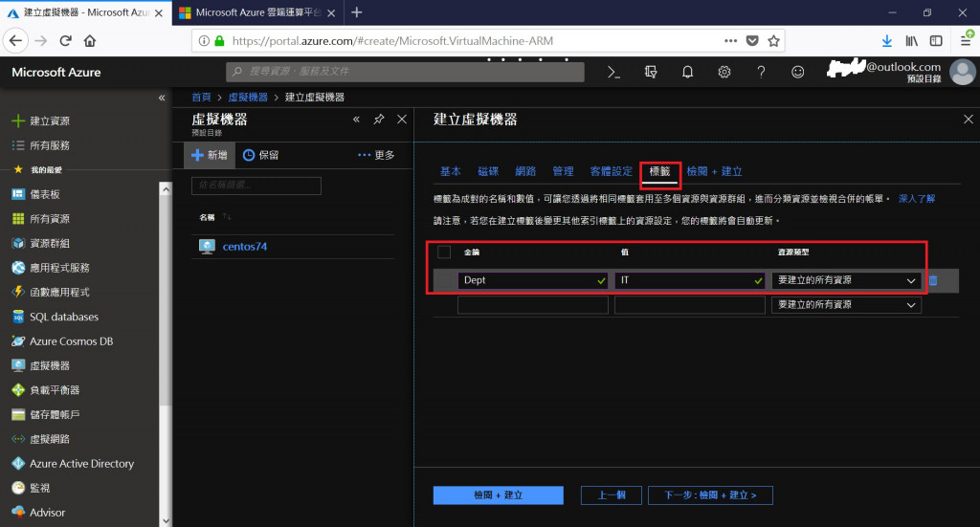Open directory and subscription filter icon

651,73
